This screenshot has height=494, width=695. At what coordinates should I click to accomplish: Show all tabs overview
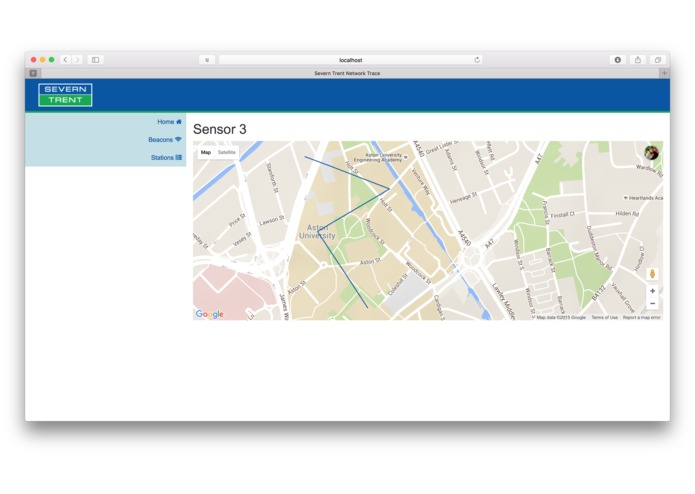[x=658, y=60]
